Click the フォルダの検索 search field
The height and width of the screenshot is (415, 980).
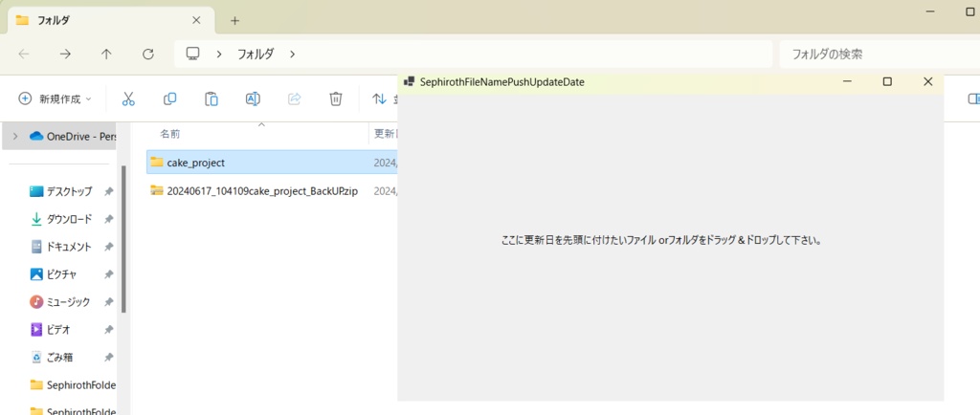[x=880, y=55]
